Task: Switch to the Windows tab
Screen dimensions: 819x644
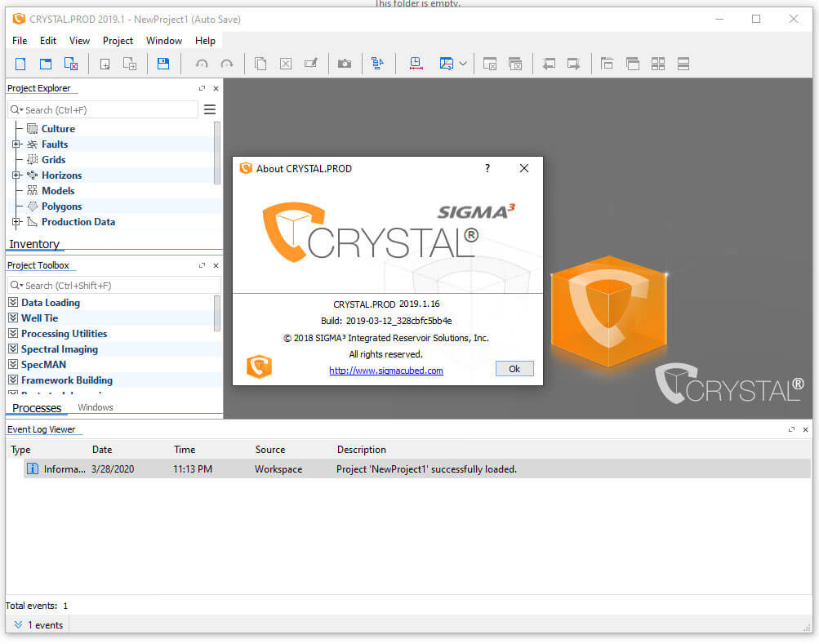Action: point(95,406)
